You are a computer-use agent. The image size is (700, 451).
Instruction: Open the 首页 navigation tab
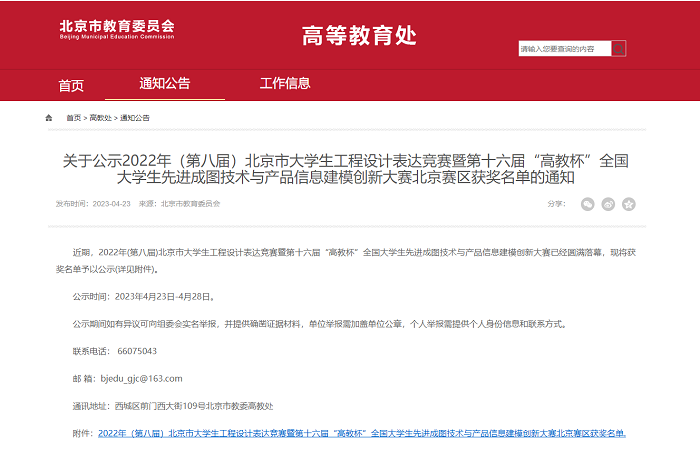[x=71, y=85]
